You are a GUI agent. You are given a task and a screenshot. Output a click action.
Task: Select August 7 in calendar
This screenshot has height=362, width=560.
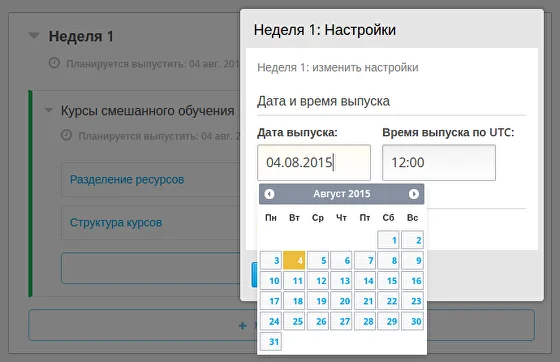365,260
